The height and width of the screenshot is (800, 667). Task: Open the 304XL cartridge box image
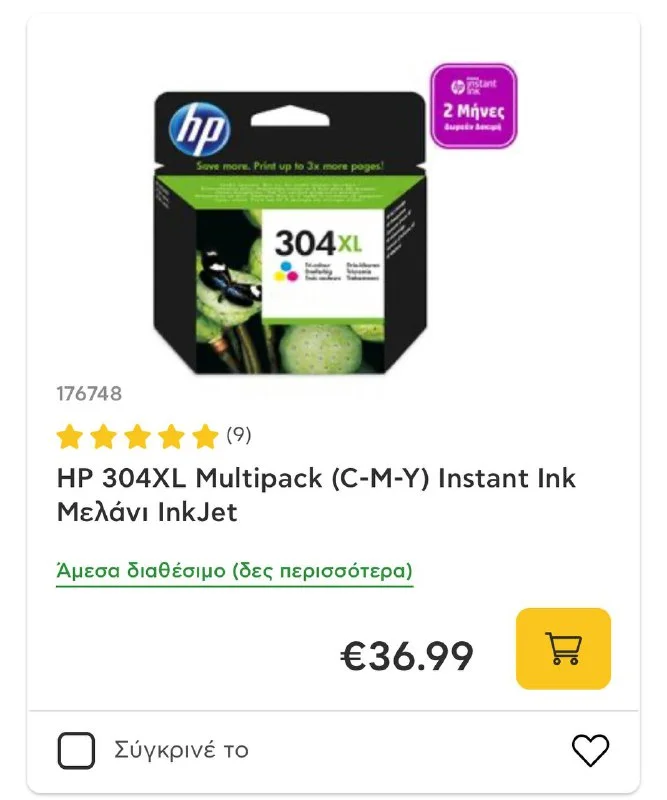(290, 233)
